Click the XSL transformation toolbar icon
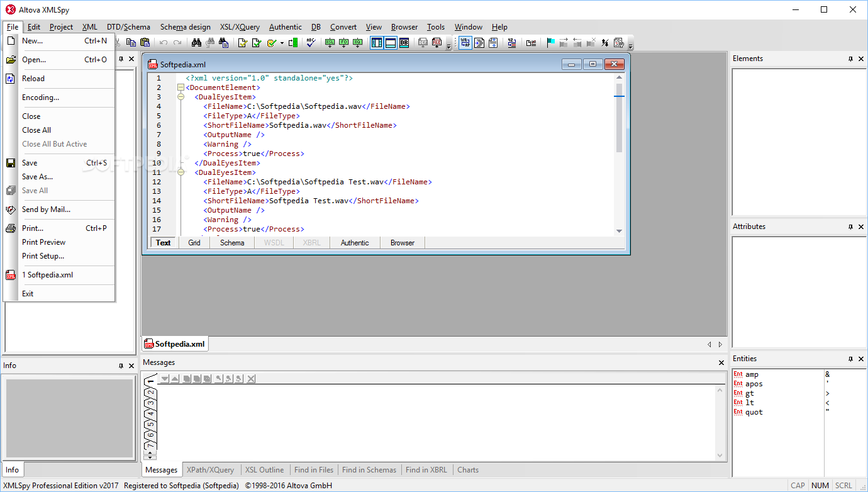 330,42
